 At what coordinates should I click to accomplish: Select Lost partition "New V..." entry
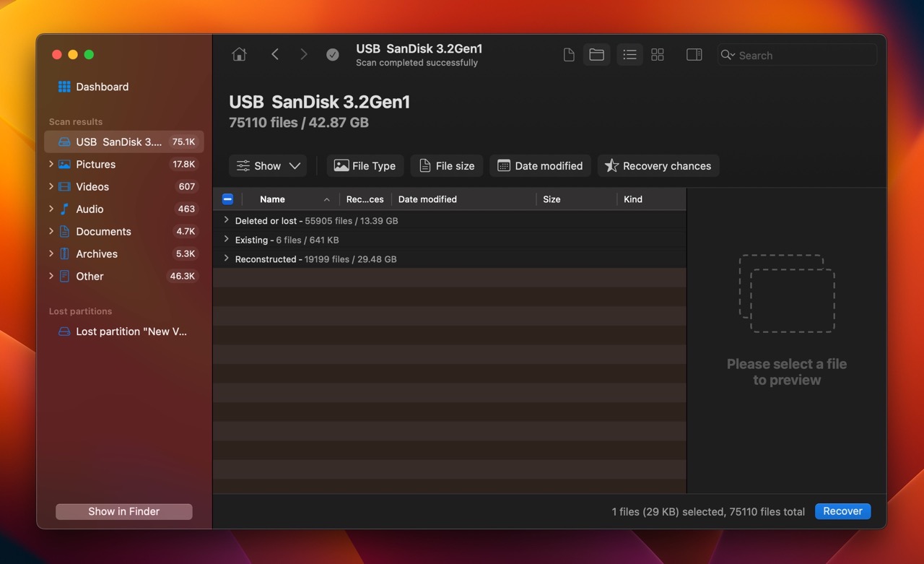[x=124, y=331]
